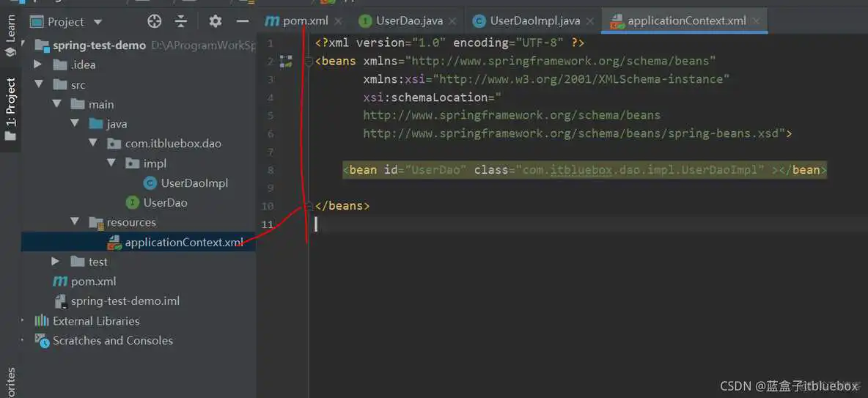Collapse the main folder
This screenshot has width=868, height=398.
(x=56, y=104)
